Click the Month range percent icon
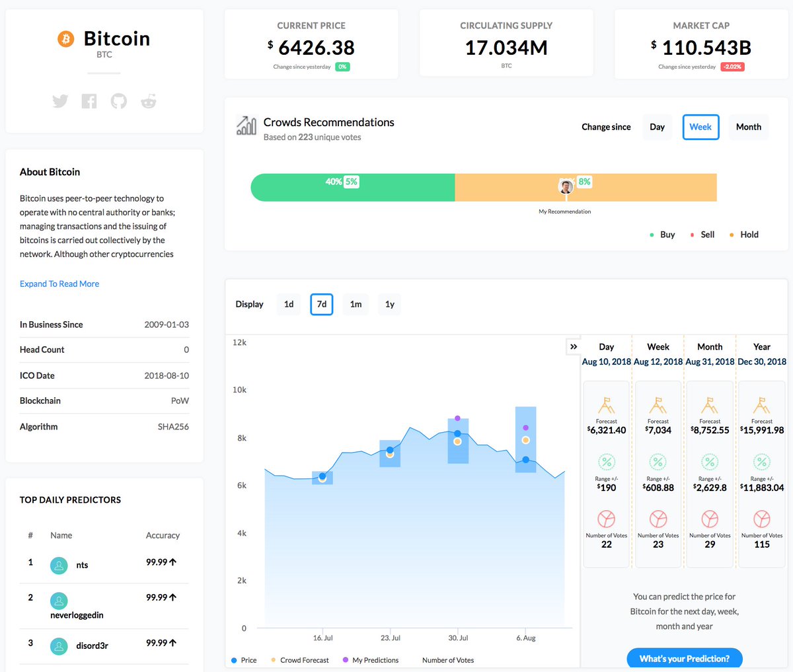 (x=710, y=462)
